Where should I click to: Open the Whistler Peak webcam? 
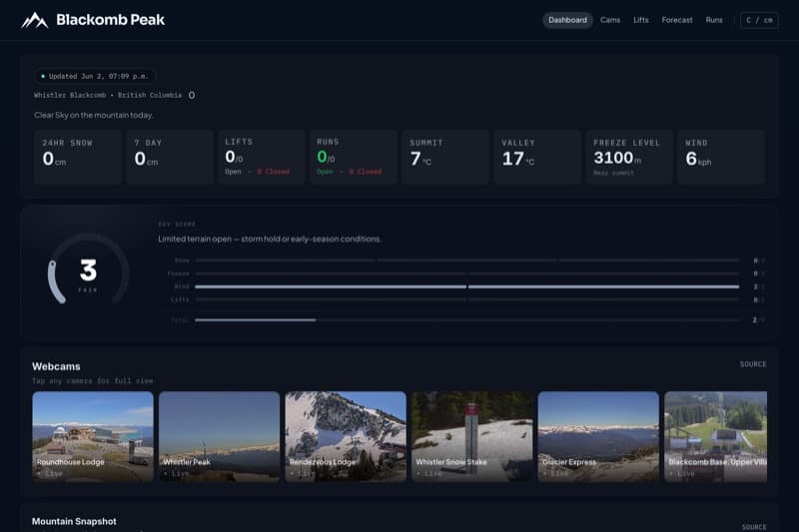click(x=219, y=436)
